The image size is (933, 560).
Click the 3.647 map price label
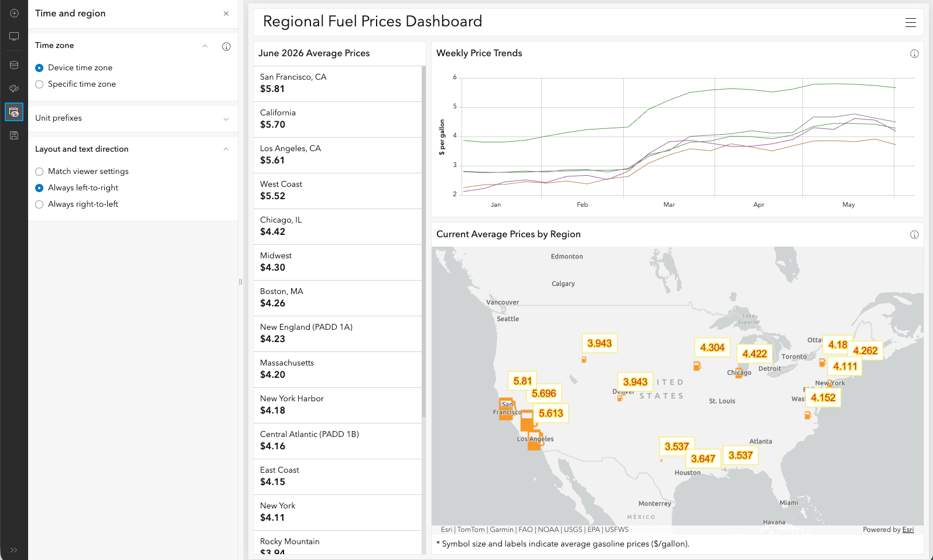(703, 459)
